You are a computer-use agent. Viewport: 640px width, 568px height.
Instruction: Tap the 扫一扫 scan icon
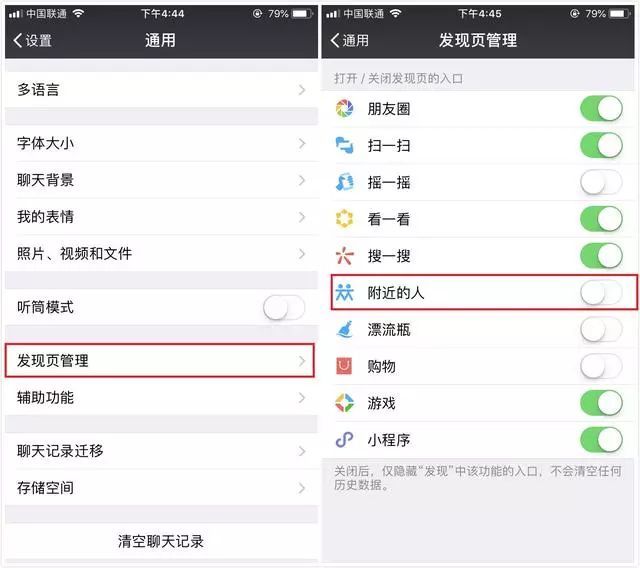[x=344, y=145]
